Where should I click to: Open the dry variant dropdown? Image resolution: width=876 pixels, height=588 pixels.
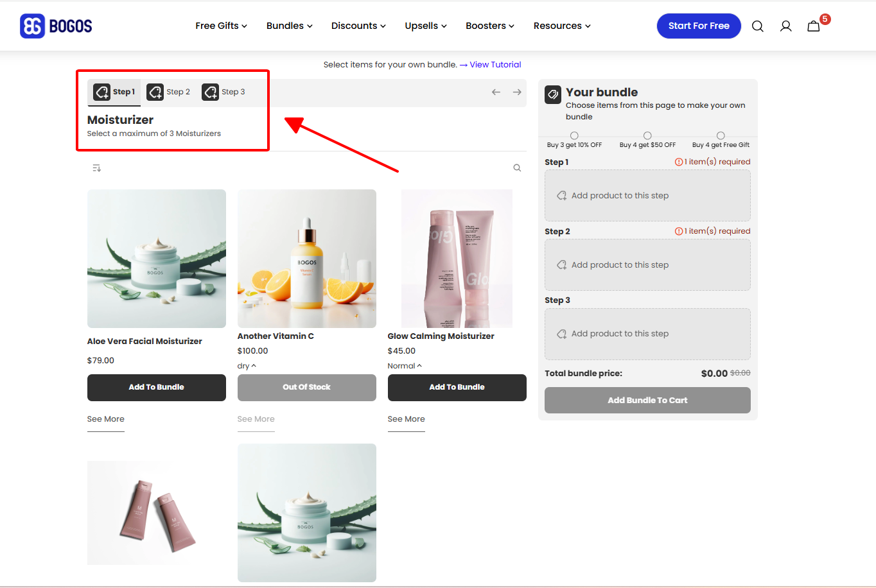tap(247, 366)
